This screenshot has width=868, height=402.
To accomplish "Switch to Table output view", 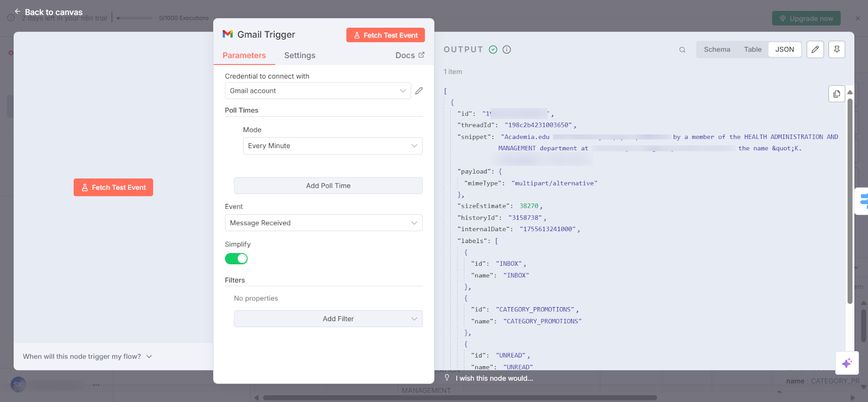I will tap(752, 49).
